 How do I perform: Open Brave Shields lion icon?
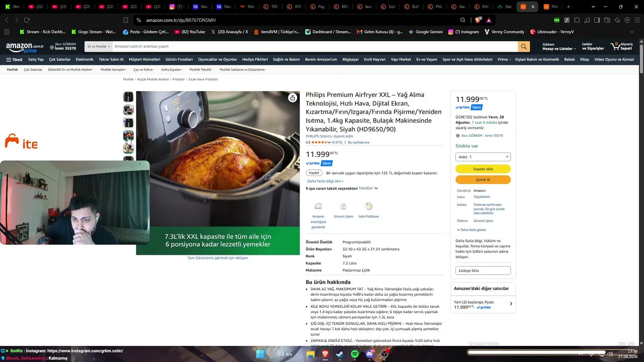[477, 20]
